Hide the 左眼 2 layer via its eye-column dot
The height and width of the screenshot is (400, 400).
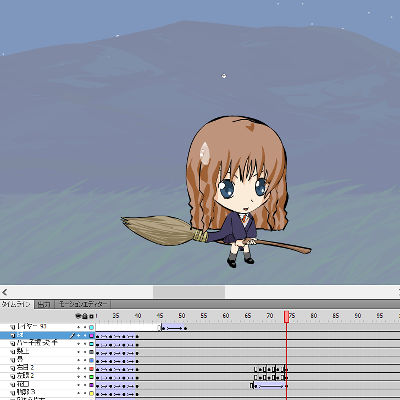tap(79, 377)
